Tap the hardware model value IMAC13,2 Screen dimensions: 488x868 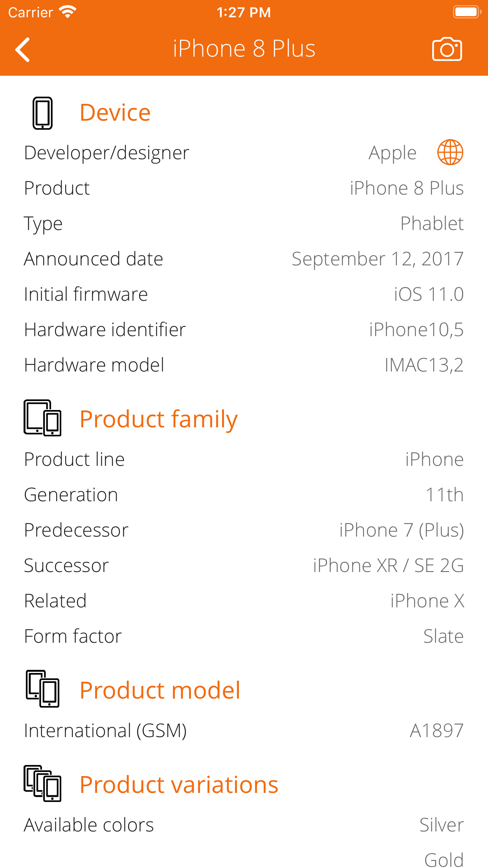(x=424, y=365)
